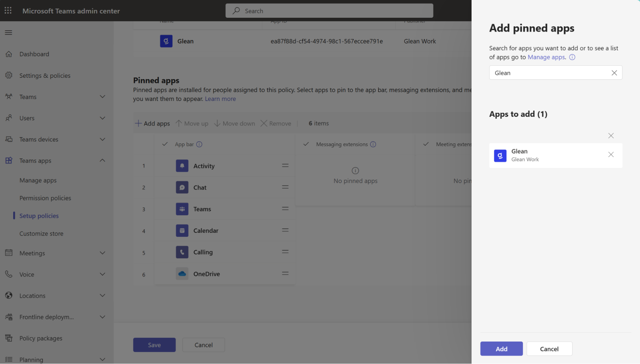Open the Learn more link

[x=220, y=99]
